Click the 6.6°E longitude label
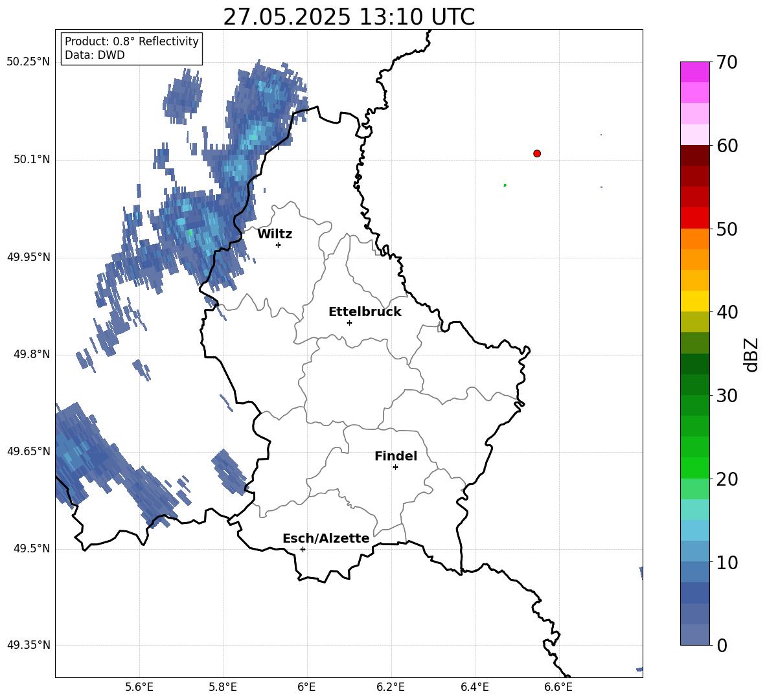 [558, 687]
